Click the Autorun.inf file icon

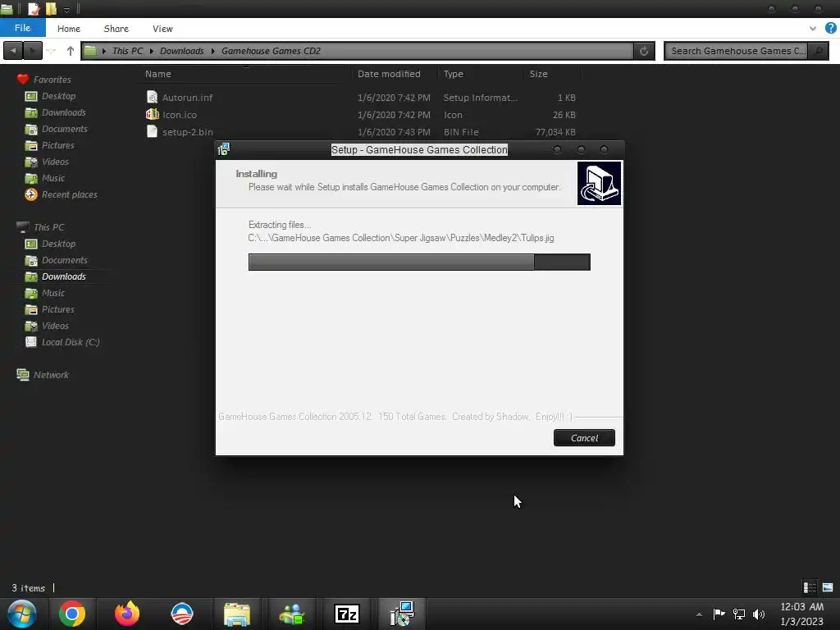point(152,97)
